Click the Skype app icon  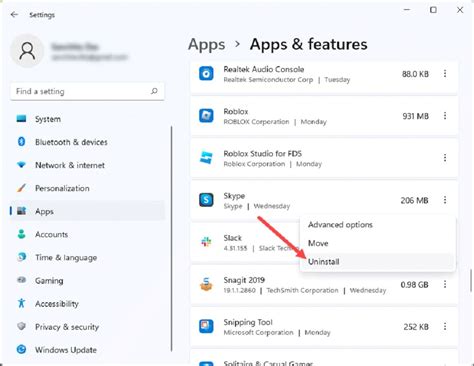pyautogui.click(x=206, y=200)
